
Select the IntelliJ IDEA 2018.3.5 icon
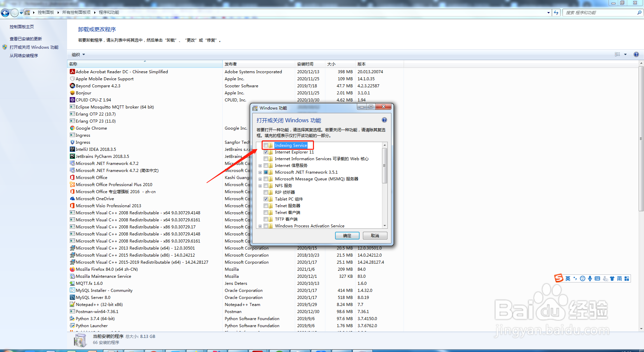pyautogui.click(x=72, y=149)
